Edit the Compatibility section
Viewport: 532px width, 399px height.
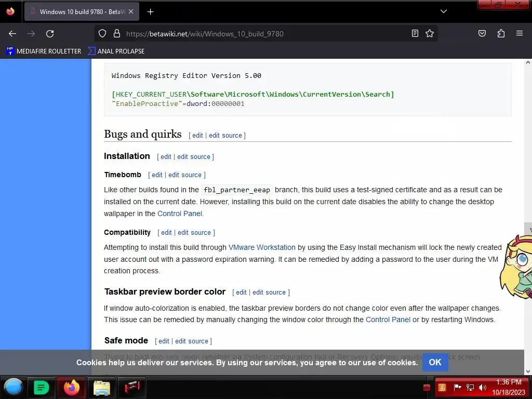[166, 233]
